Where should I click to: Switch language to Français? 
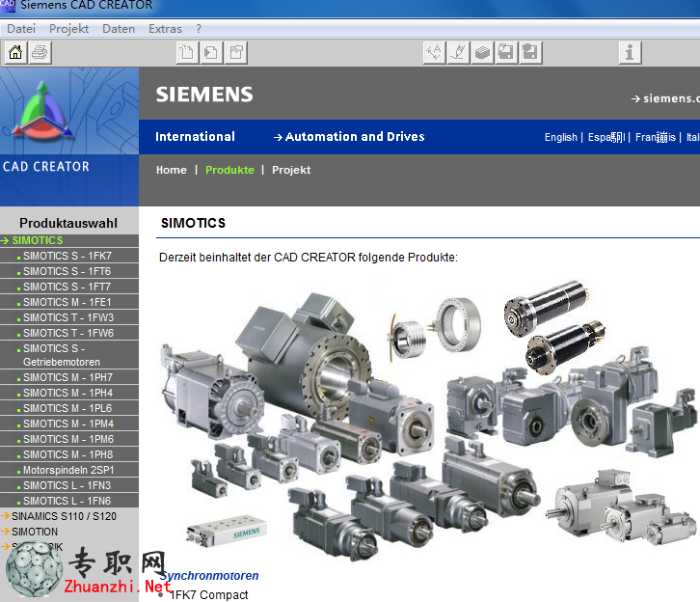(x=656, y=137)
